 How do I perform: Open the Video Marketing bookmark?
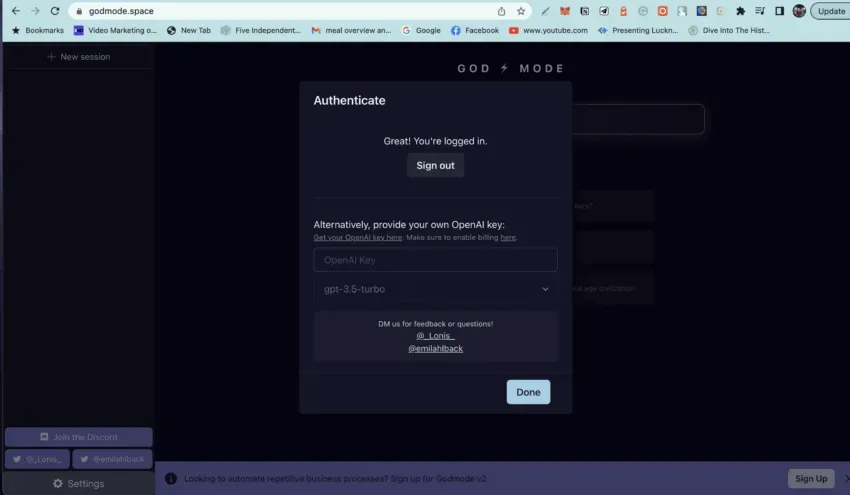[115, 30]
